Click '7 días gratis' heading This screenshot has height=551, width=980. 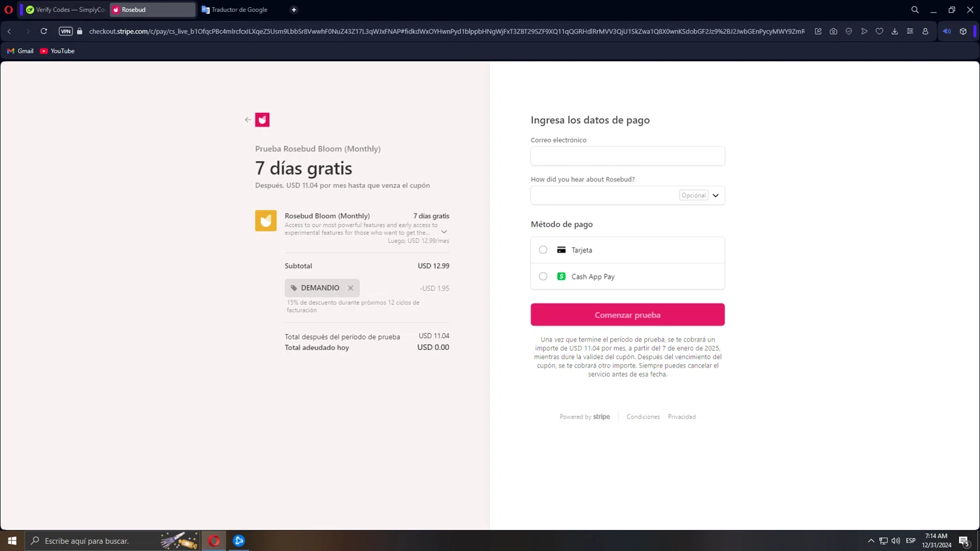pos(304,168)
